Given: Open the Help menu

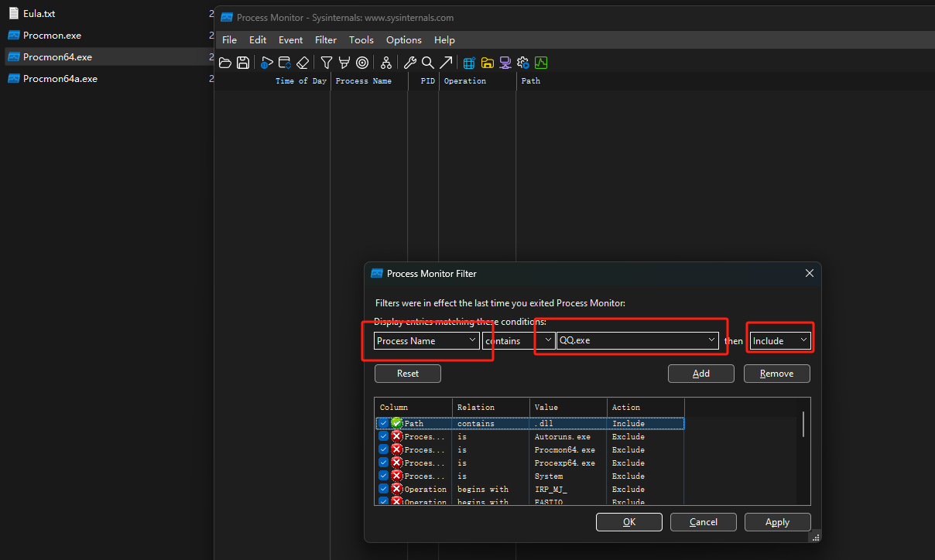Looking at the screenshot, I should pyautogui.click(x=444, y=39).
